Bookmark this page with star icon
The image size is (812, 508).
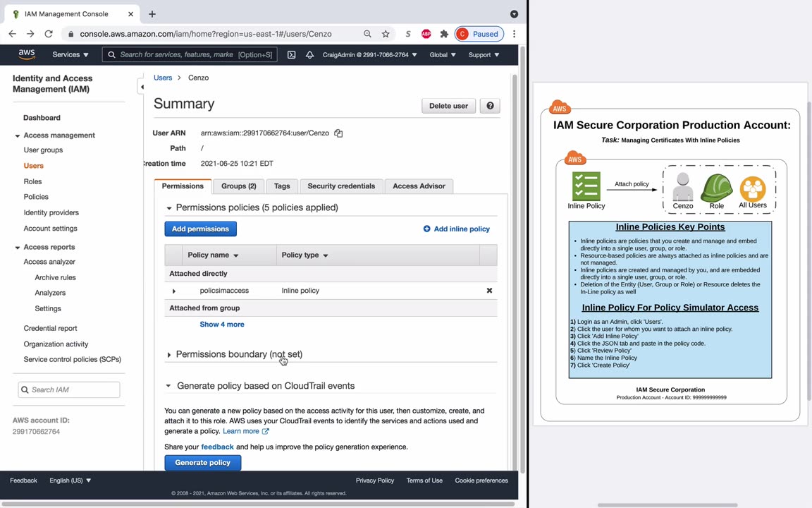coord(386,34)
